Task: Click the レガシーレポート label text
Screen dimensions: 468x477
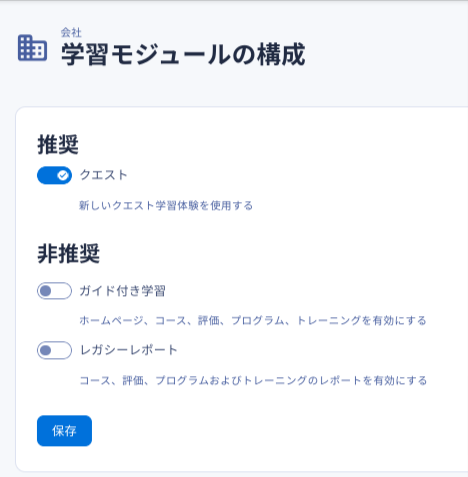Action: [129, 350]
